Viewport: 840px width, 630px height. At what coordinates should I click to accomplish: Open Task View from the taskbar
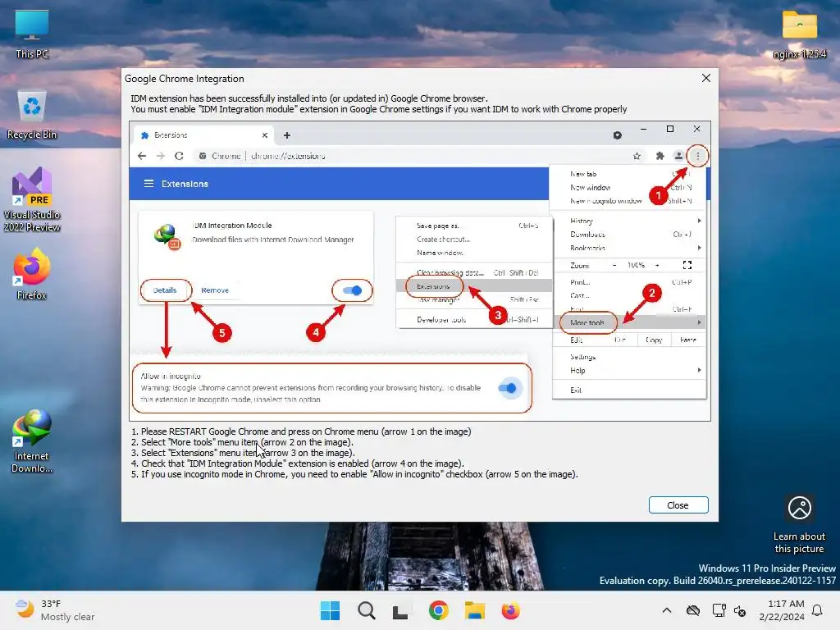[400, 610]
